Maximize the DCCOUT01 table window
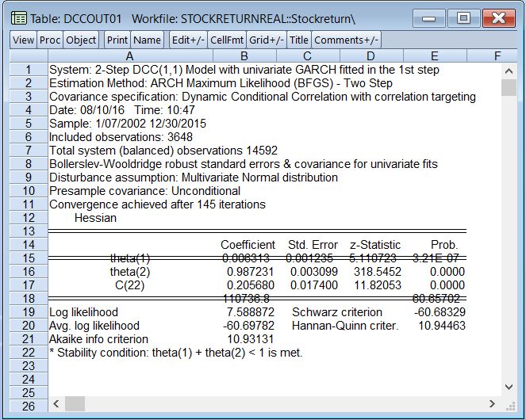Screen dimensions: 526x420 coord(464,17)
